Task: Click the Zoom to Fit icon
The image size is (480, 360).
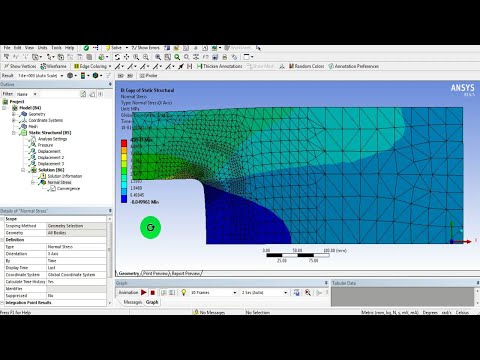Action: [x=158, y=57]
